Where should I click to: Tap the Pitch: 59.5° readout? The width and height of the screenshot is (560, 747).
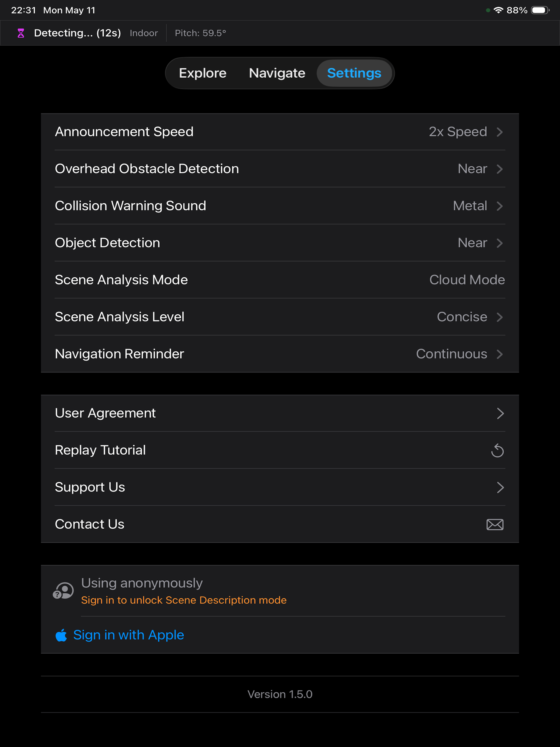[201, 33]
